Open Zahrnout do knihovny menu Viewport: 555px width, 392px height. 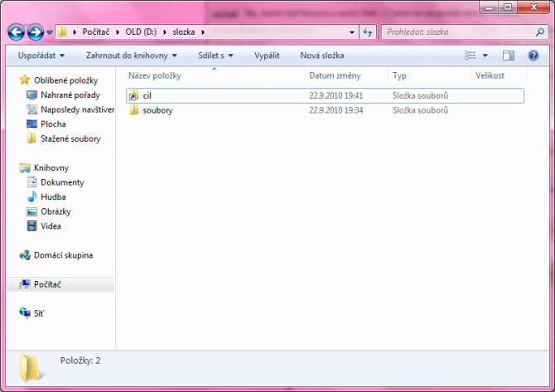point(132,56)
